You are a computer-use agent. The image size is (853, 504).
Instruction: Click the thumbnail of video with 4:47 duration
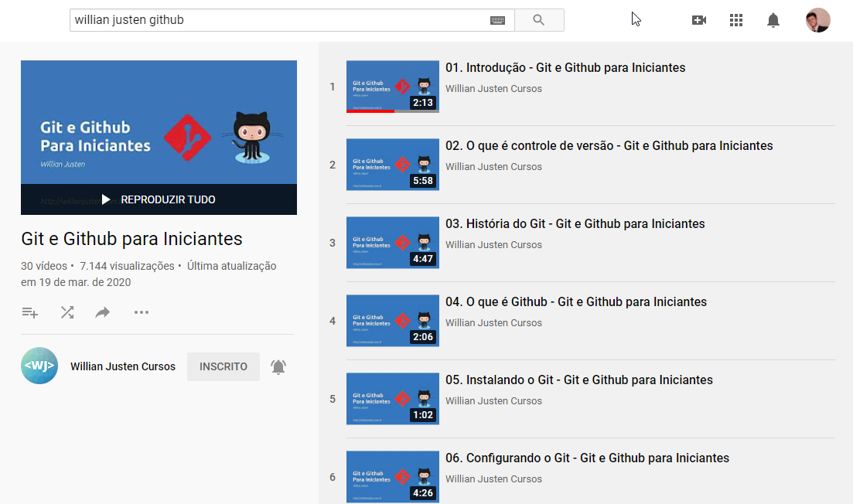(393, 243)
